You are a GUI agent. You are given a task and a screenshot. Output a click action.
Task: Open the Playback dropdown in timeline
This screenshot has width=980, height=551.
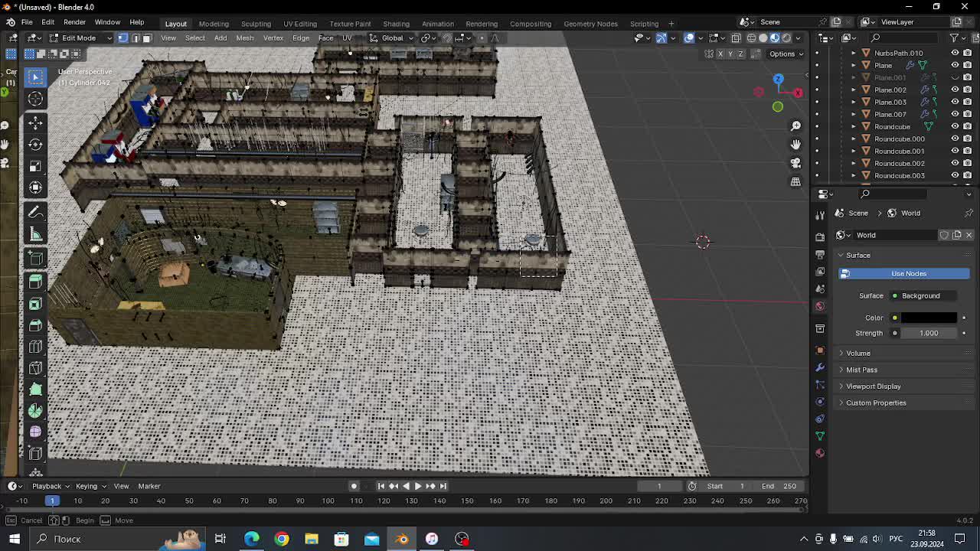(51, 486)
